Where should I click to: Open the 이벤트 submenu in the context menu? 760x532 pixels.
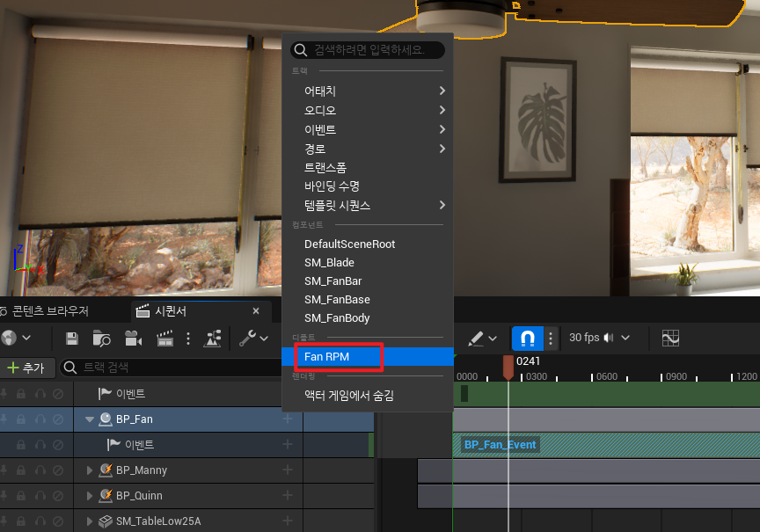coord(368,129)
